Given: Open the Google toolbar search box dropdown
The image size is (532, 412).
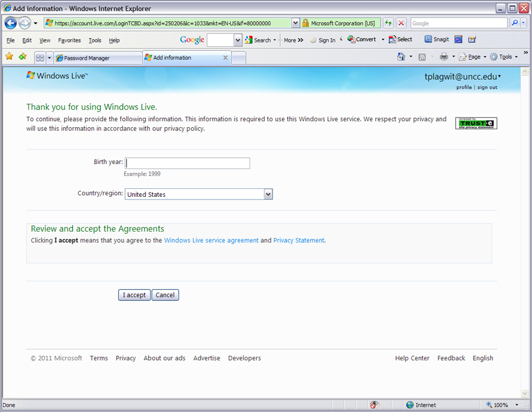Looking at the screenshot, I should (x=238, y=40).
